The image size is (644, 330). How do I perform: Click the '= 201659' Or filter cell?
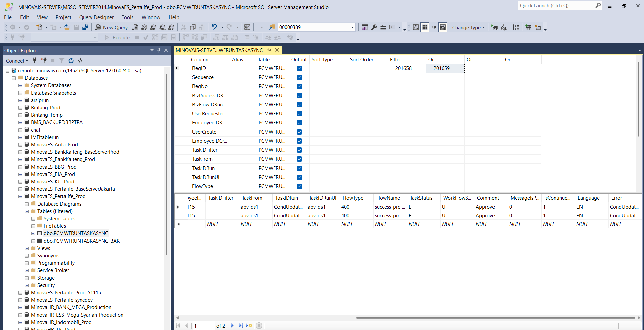tap(445, 68)
